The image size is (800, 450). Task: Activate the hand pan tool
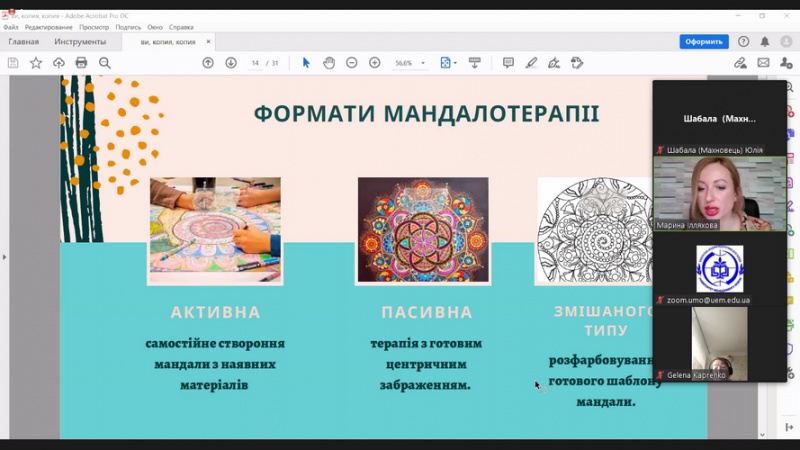(329, 63)
